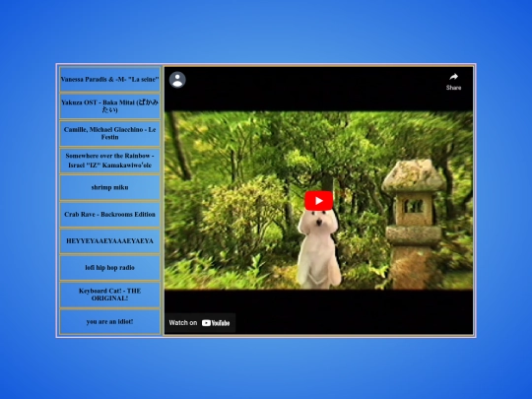The width and height of the screenshot is (532, 399).
Task: Select HEYYEYAAEYAAAEYAEYA from the list
Action: 110,241
